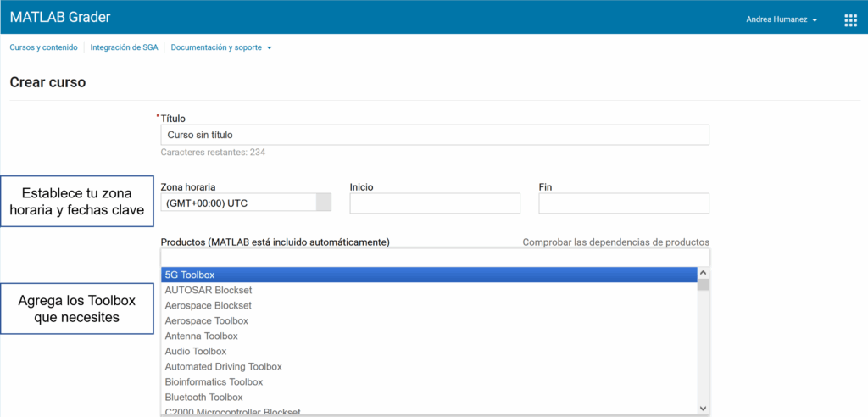Select Audio Toolbox
The width and height of the screenshot is (868, 417).
point(429,351)
